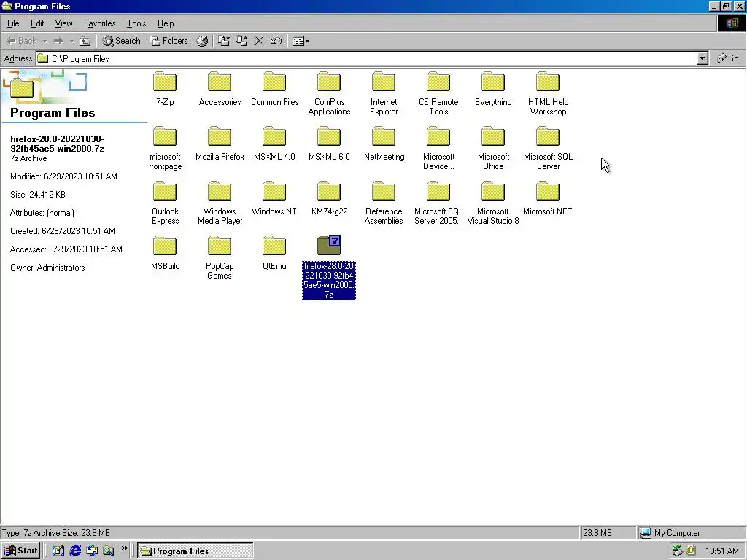Expand the Forward history dropdown arrow
Image resolution: width=747 pixels, height=560 pixels.
71,41
